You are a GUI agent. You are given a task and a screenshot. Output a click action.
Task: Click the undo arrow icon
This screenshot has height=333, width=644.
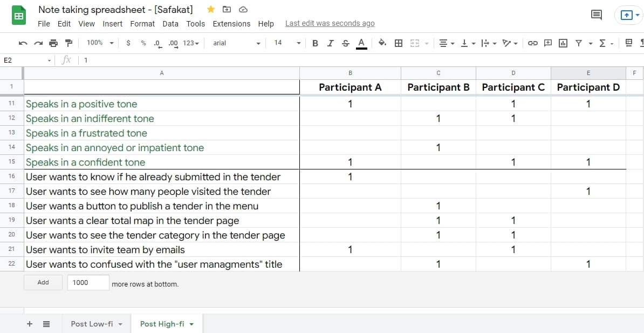(23, 43)
